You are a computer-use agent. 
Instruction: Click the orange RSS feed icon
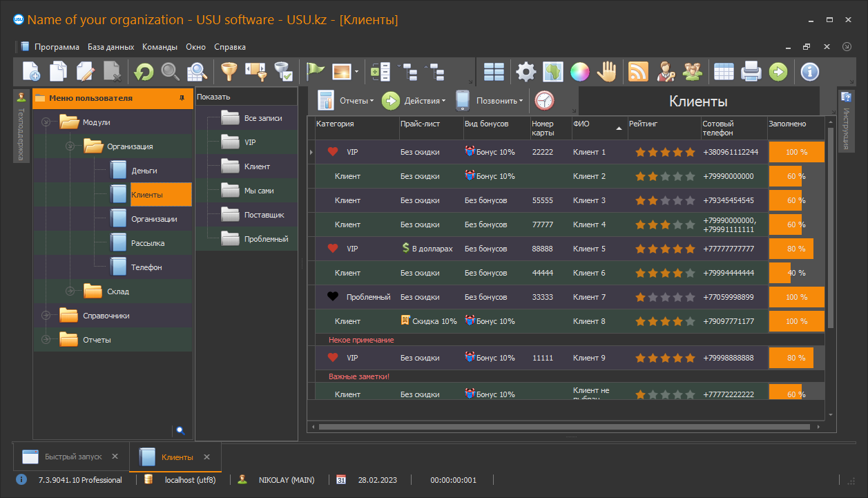click(637, 71)
